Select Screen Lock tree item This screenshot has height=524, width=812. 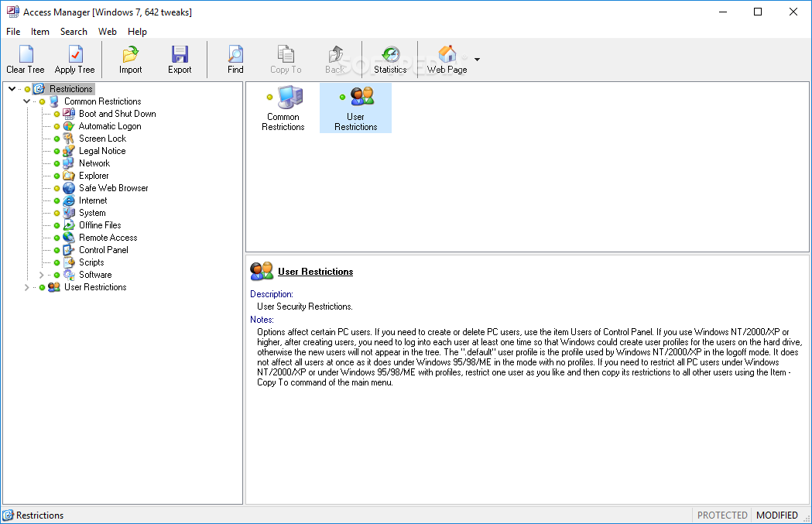click(x=102, y=139)
